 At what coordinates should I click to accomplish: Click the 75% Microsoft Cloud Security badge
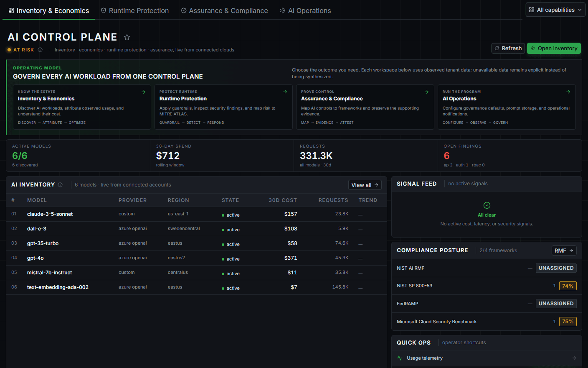pos(568,322)
